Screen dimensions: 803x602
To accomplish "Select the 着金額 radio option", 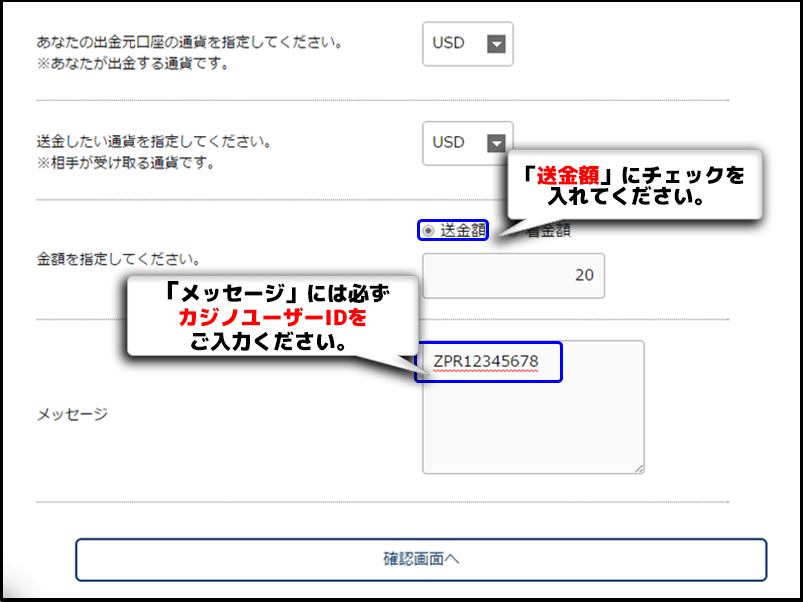I will [x=548, y=231].
